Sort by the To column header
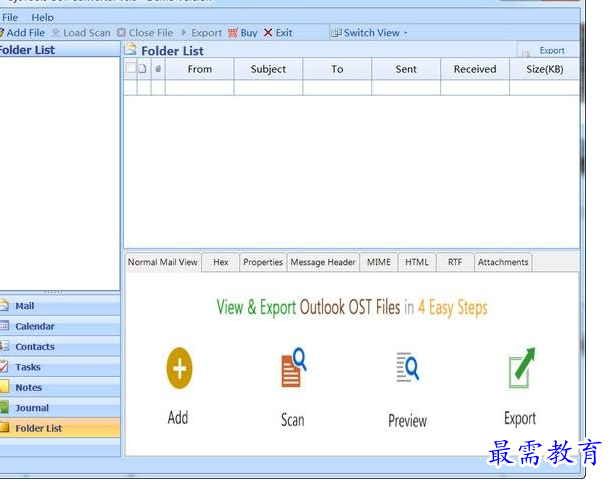Image resolution: width=610 pixels, height=484 pixels. coord(337,69)
